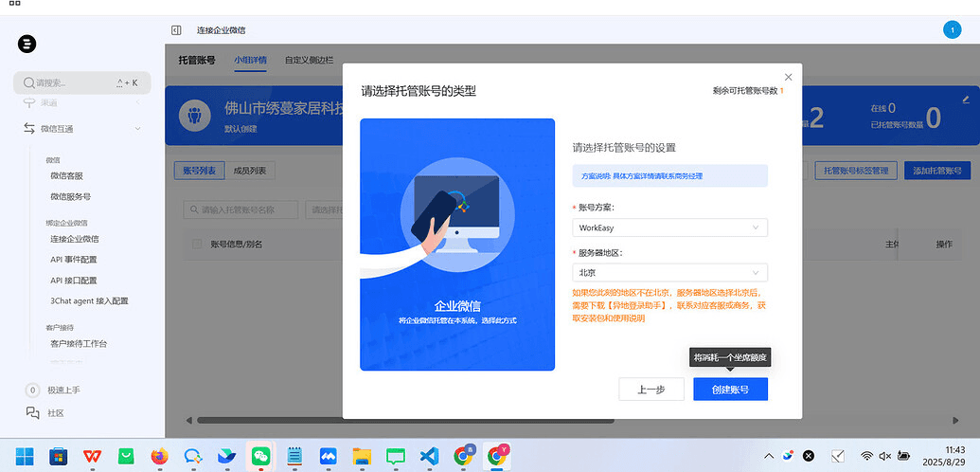Viewport: 980px width, 472px height.
Task: Collapse the sidebar with the panel icon
Action: tap(176, 30)
